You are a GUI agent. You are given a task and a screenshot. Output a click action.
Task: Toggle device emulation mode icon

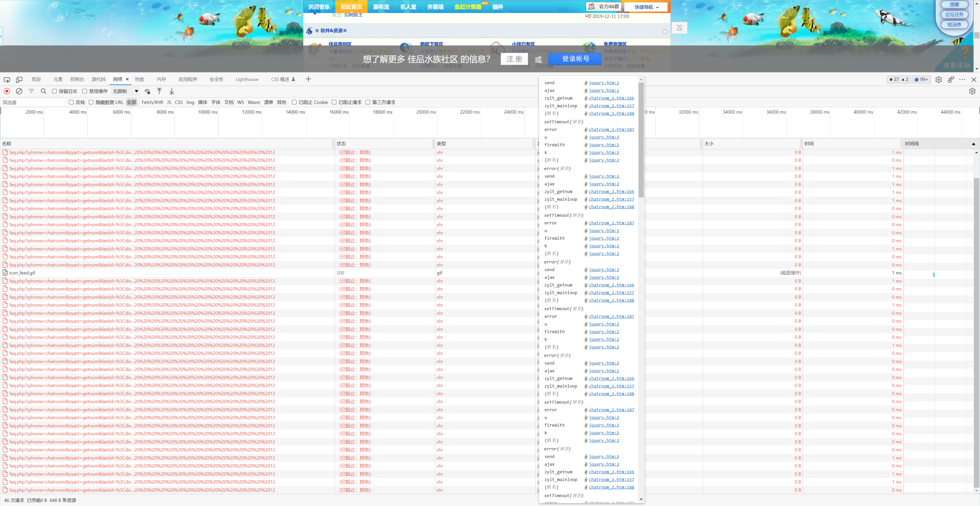19,79
